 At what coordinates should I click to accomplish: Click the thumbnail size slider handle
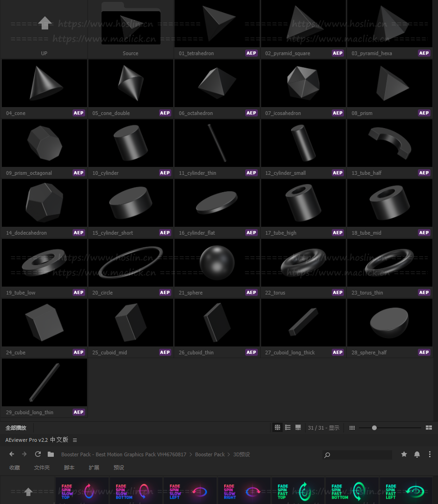click(x=374, y=428)
